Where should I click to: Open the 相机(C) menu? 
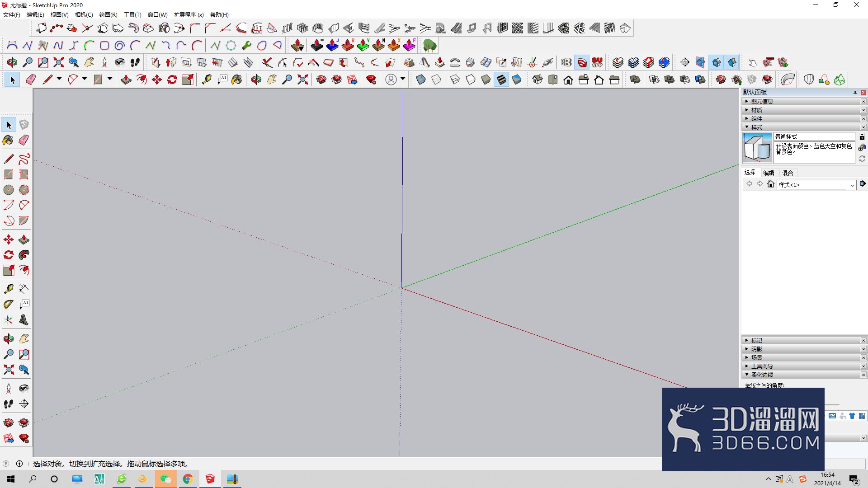(84, 15)
